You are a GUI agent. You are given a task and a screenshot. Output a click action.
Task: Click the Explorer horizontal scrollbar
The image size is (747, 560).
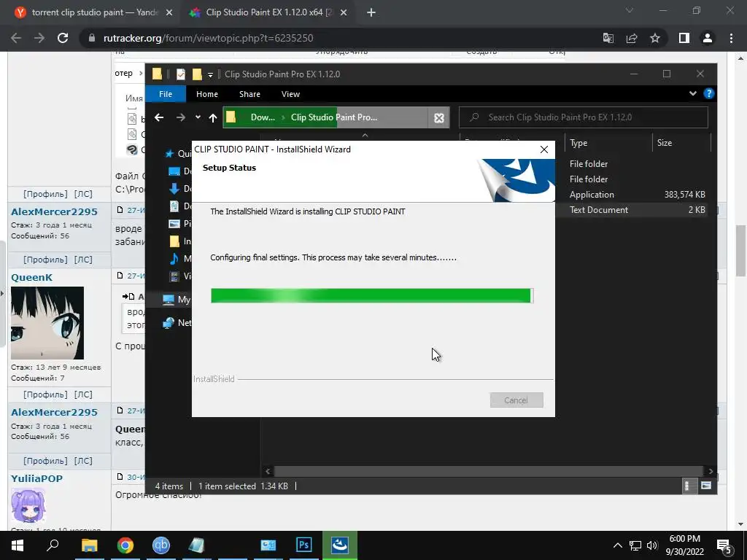pos(488,471)
